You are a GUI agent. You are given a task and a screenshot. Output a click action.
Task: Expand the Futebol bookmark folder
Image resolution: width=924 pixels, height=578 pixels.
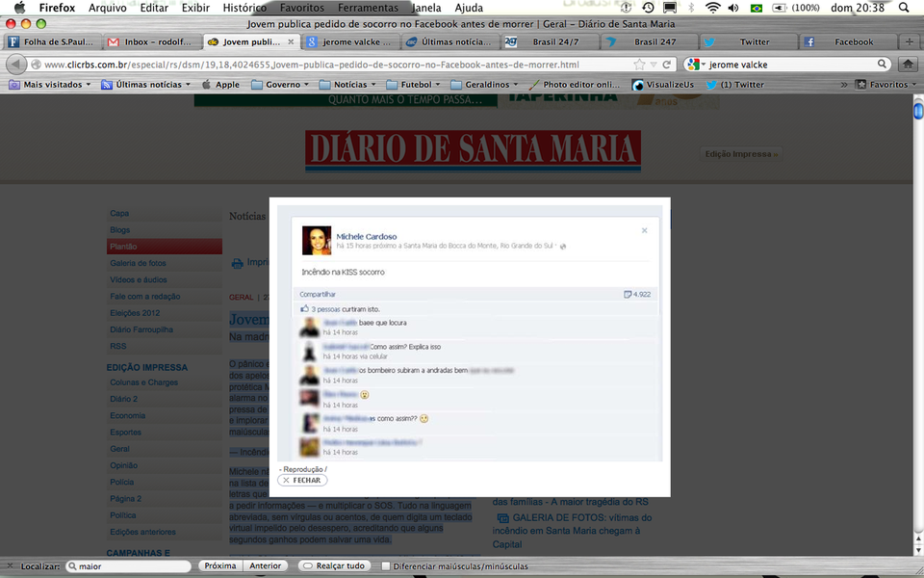(414, 85)
